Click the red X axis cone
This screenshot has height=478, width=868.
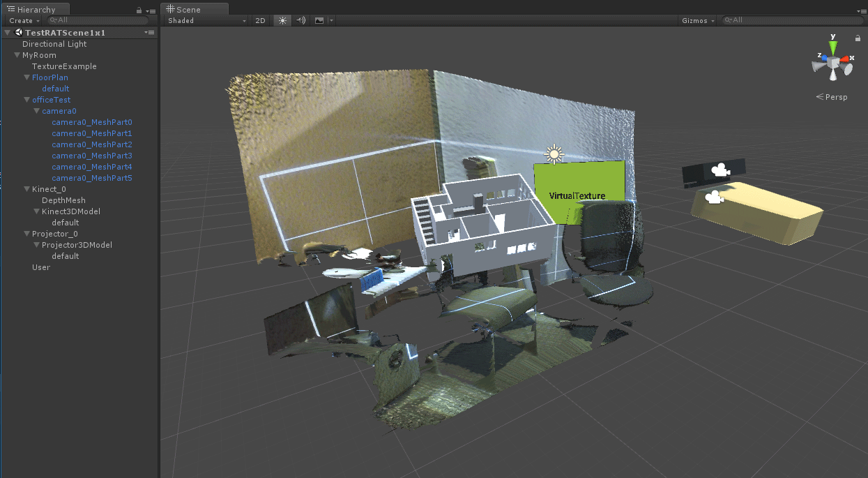click(x=846, y=59)
